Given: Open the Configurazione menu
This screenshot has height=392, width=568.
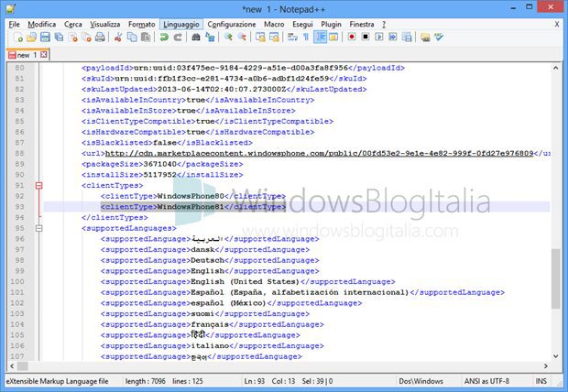Looking at the screenshot, I should 232,25.
